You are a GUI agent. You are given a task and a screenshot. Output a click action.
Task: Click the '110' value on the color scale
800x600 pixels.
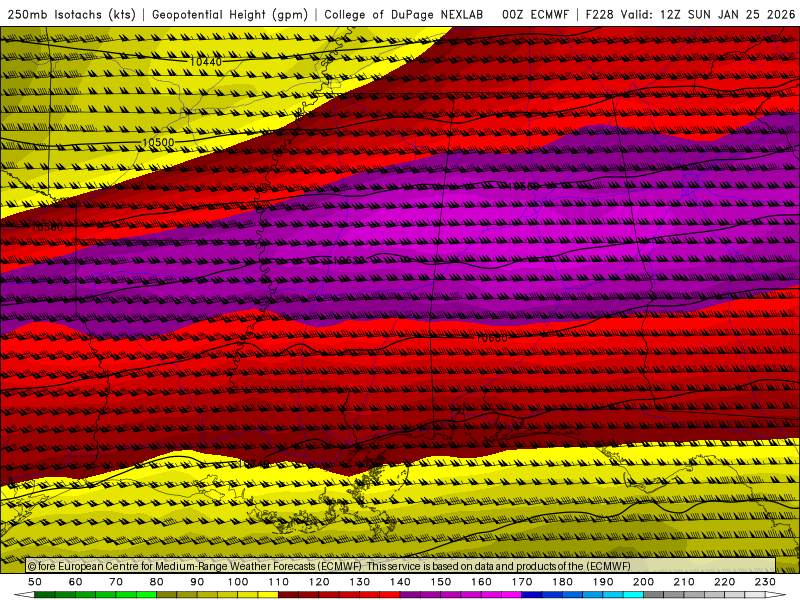pyautogui.click(x=279, y=582)
